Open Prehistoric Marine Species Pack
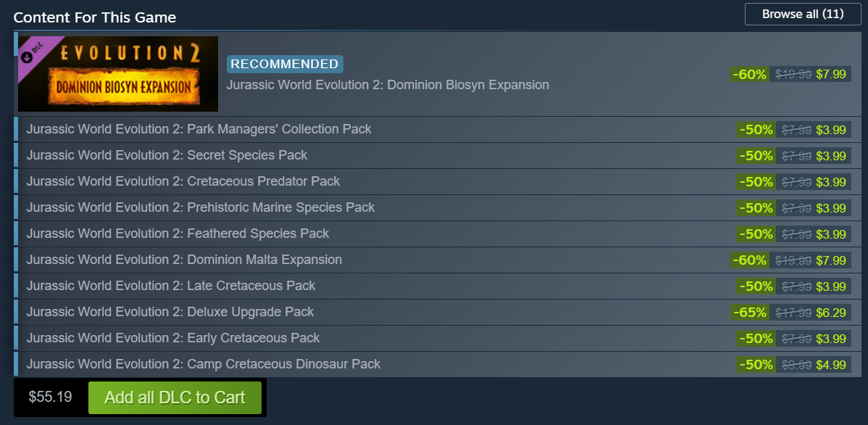Viewport: 868px width, 425px height. tap(201, 207)
